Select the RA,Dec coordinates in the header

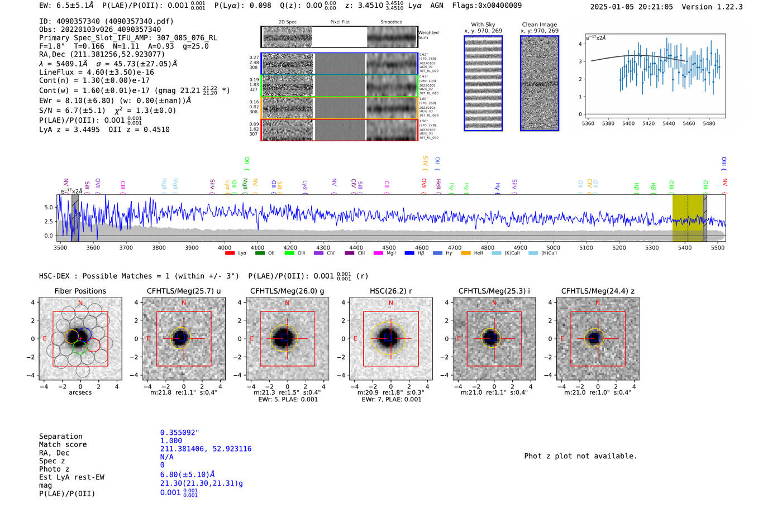[102, 55]
